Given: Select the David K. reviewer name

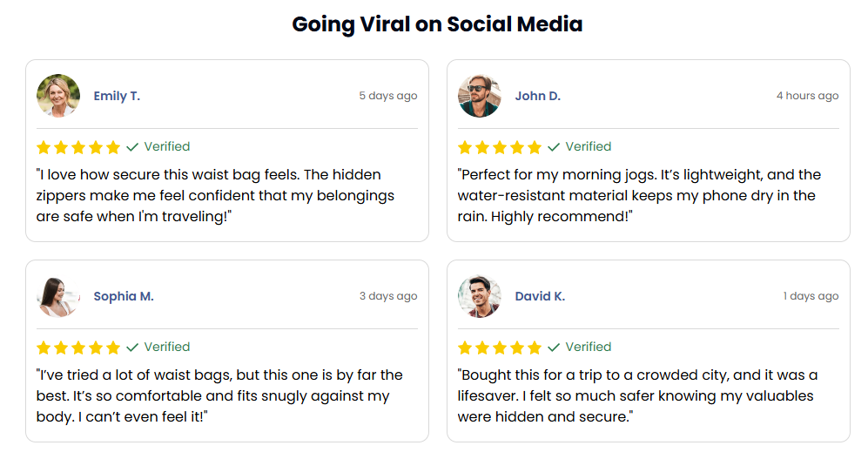Looking at the screenshot, I should (540, 296).
